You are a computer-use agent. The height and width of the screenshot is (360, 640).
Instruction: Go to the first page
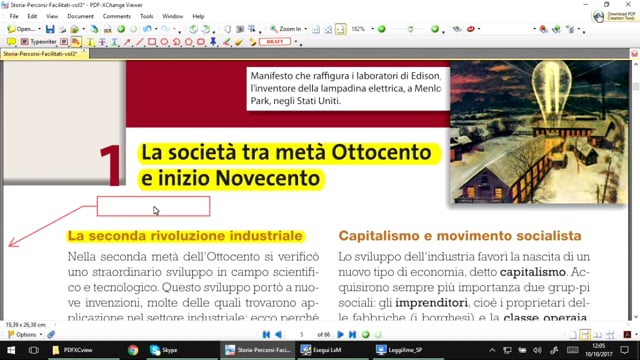point(266,335)
